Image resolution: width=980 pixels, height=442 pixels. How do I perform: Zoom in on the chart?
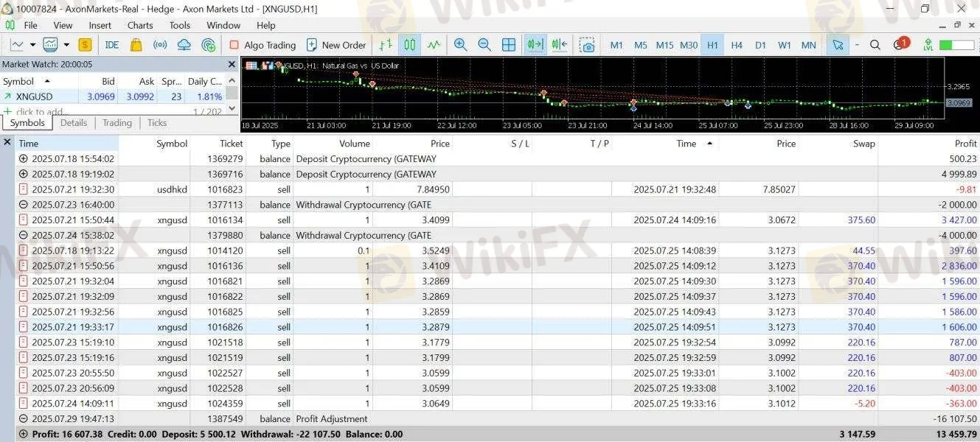pos(461,45)
